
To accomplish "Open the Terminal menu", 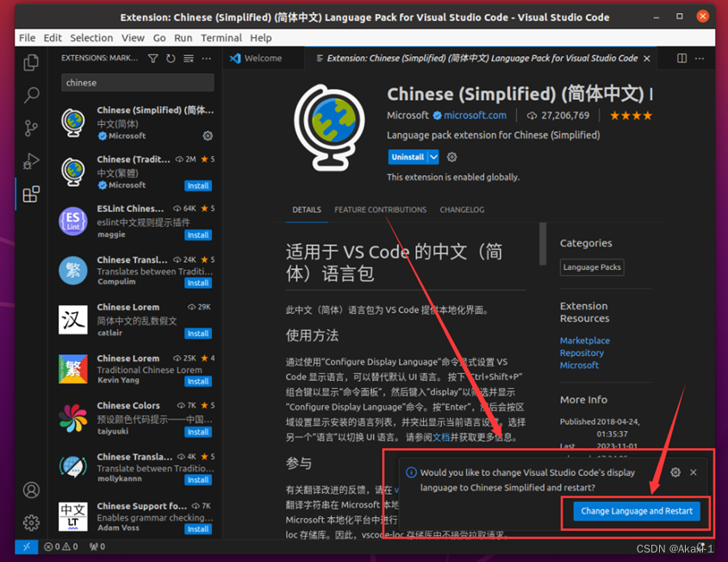I will pos(221,38).
